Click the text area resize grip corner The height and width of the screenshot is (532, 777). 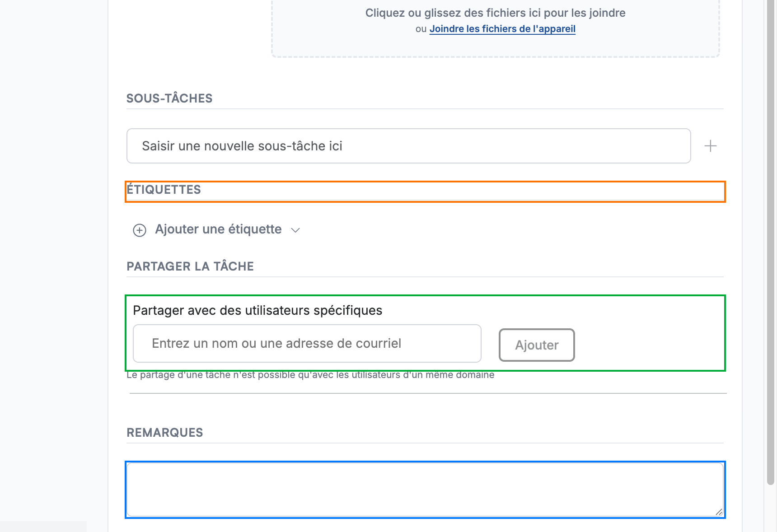click(719, 512)
